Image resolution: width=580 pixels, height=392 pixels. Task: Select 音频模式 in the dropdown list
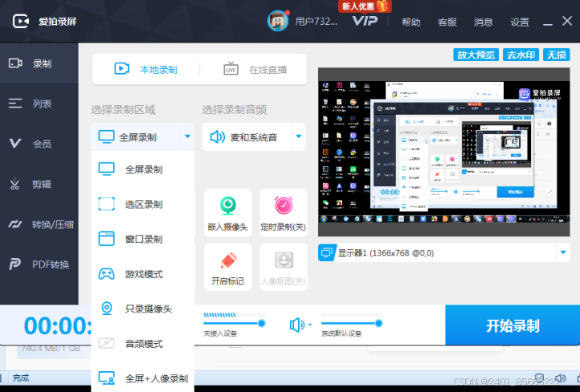coord(143,344)
